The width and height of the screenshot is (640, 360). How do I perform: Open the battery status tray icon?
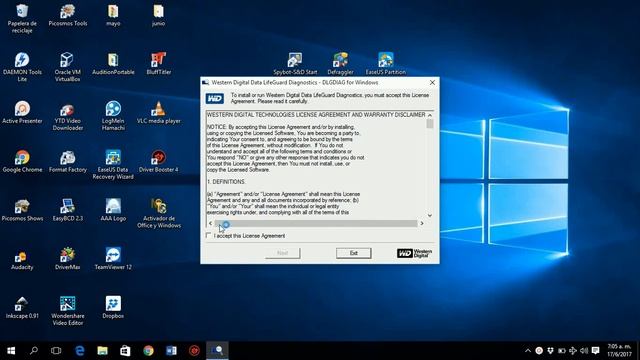click(x=562, y=351)
